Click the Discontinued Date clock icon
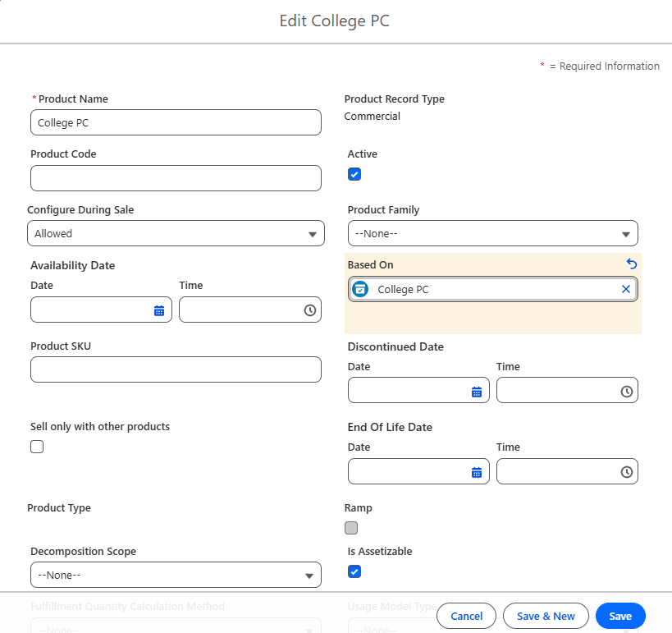 coord(627,392)
